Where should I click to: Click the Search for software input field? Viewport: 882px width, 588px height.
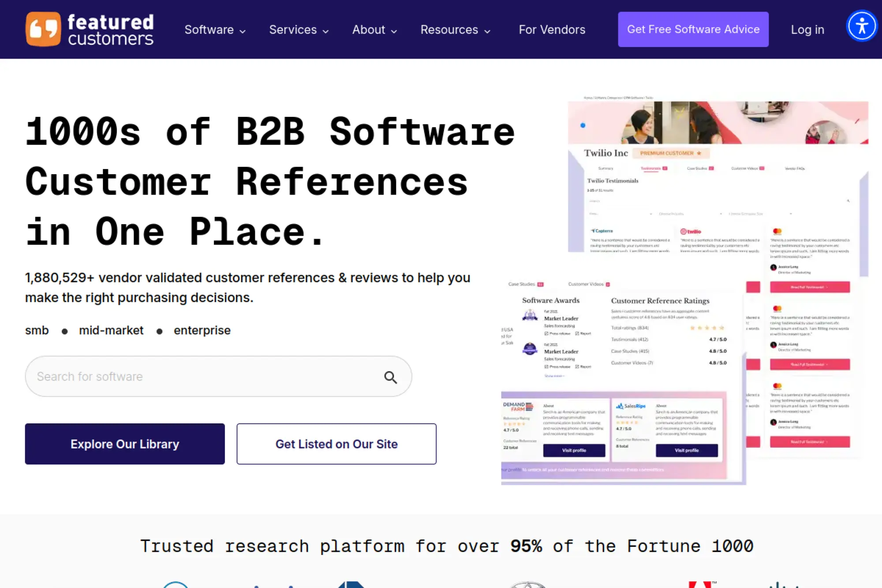pos(176,376)
